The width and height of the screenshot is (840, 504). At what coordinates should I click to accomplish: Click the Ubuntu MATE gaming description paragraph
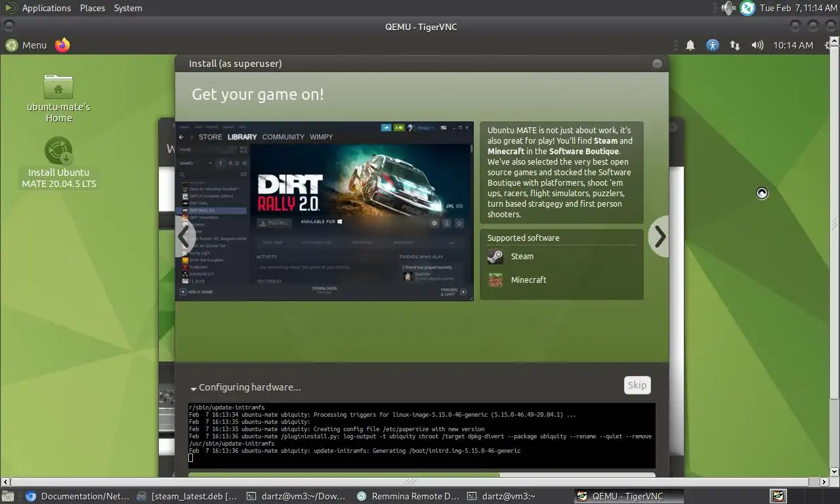click(x=561, y=173)
